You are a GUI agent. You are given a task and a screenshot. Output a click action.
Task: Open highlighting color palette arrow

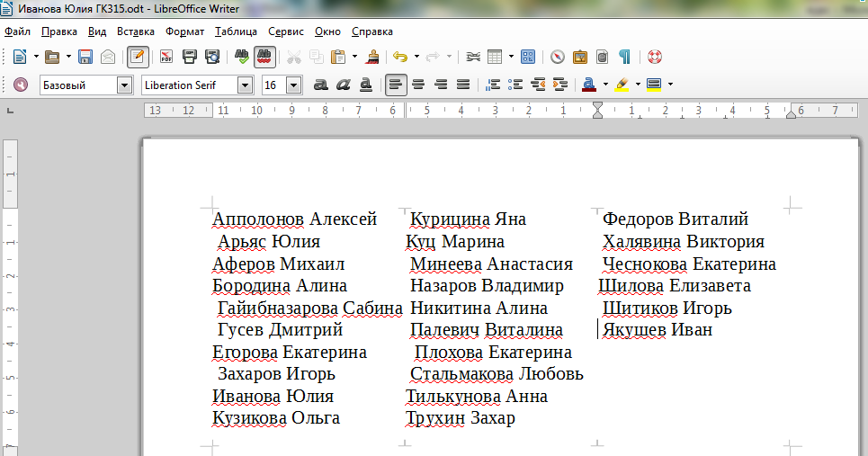pos(638,85)
